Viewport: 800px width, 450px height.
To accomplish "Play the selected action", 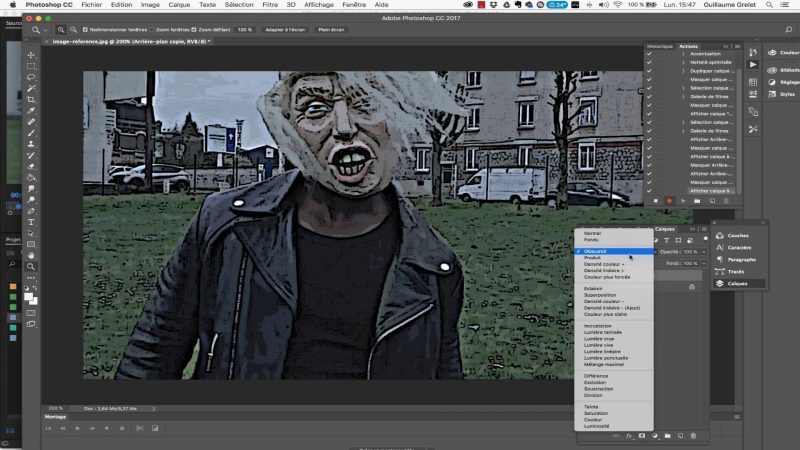I will point(683,201).
